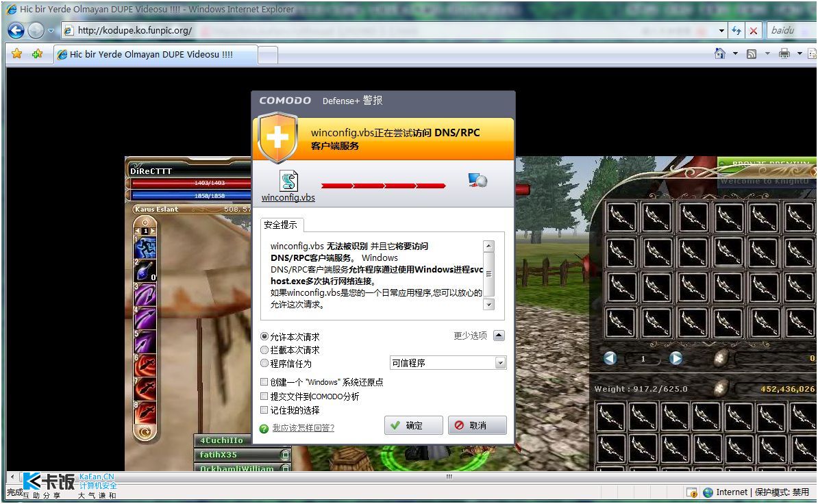Click the green help question icon
Viewport: 818px width, 504px height.
[x=264, y=429]
